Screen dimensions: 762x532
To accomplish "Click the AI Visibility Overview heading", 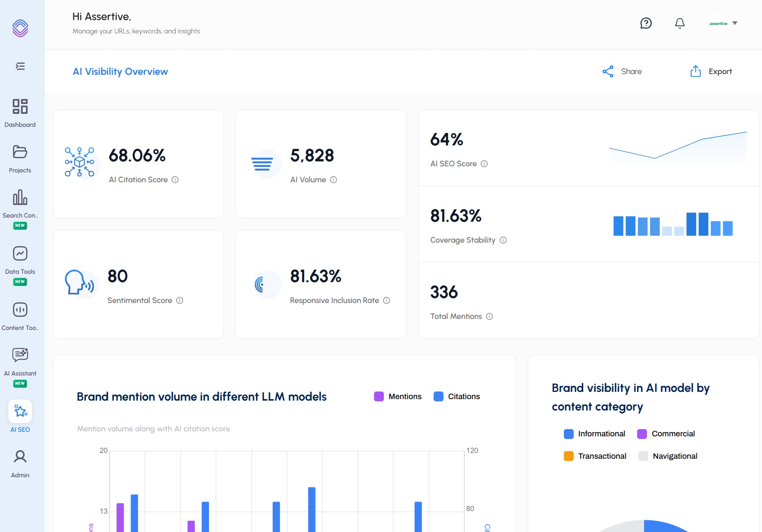I will coord(120,71).
